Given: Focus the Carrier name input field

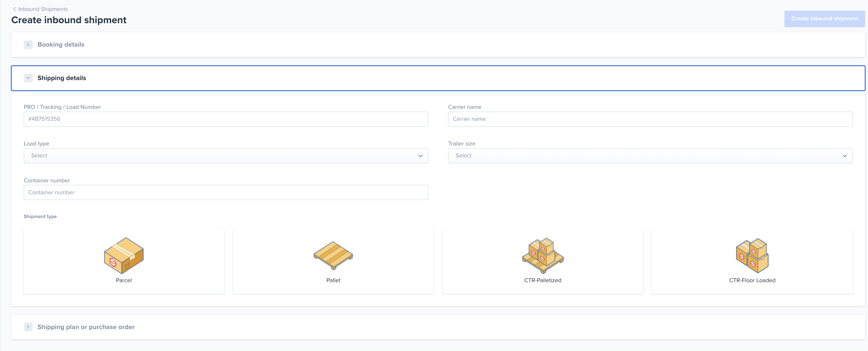Looking at the screenshot, I should point(650,119).
